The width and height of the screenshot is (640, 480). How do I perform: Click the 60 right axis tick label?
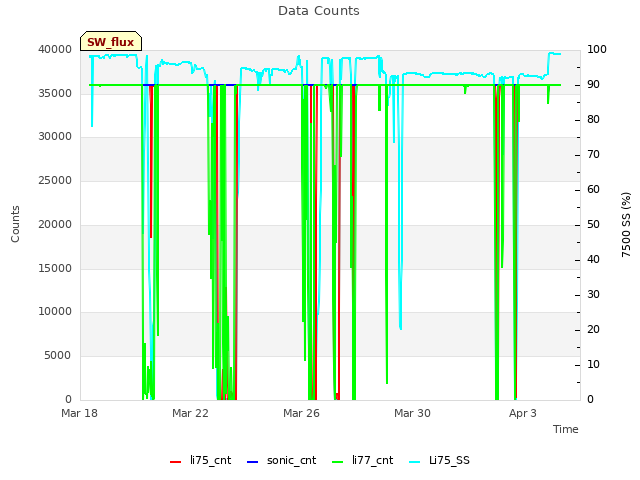click(x=593, y=189)
